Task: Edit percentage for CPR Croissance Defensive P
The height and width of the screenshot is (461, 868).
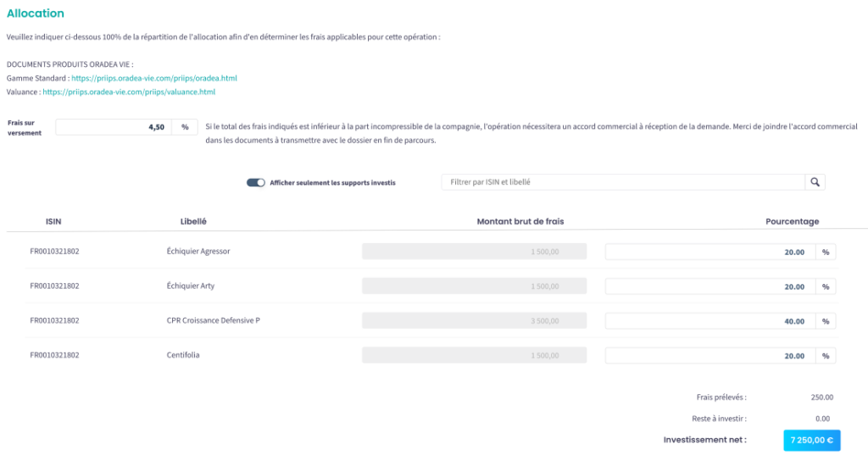Action: (x=709, y=321)
